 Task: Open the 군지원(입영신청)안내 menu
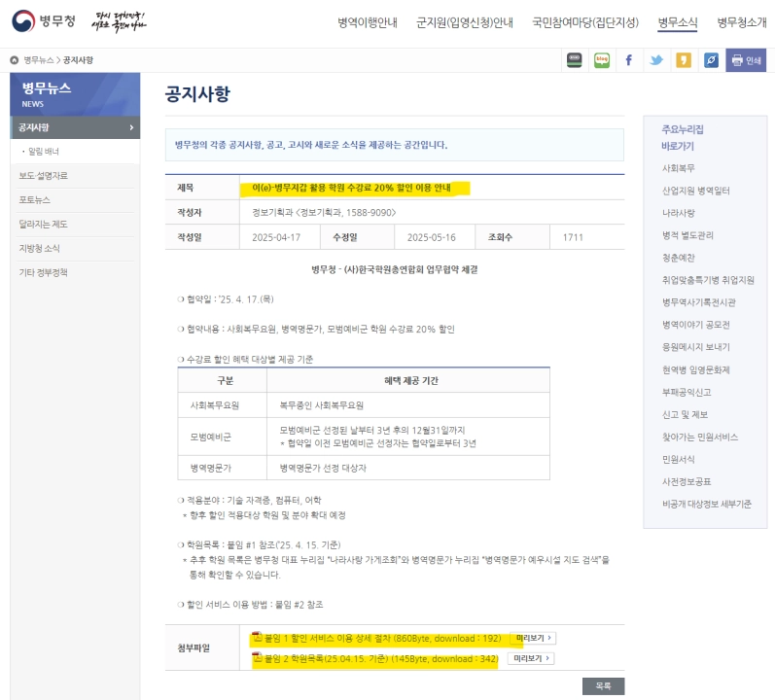click(x=465, y=22)
